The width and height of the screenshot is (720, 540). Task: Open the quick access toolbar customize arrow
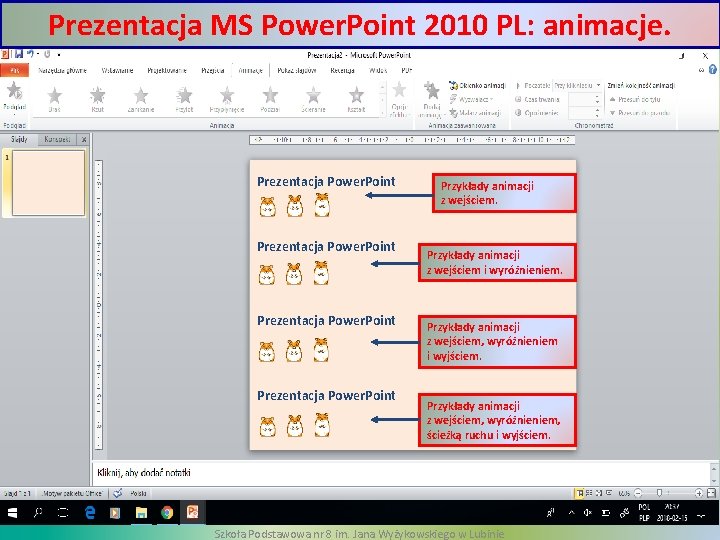tap(59, 55)
